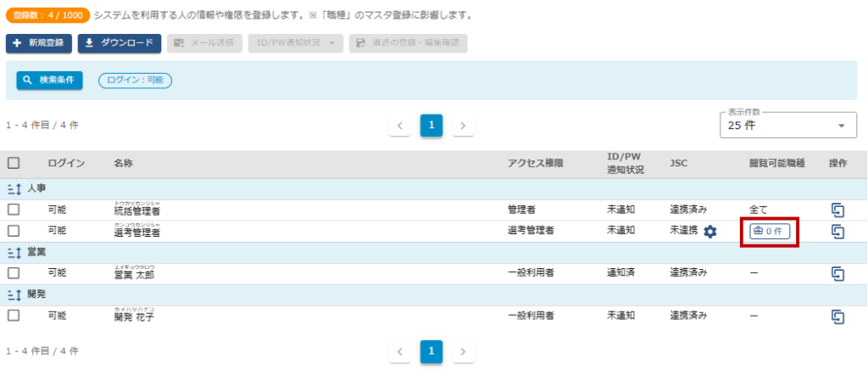Viewport: 868px width, 370px height.
Task: Click the ログイン：可能 filter chip
Action: coord(136,80)
